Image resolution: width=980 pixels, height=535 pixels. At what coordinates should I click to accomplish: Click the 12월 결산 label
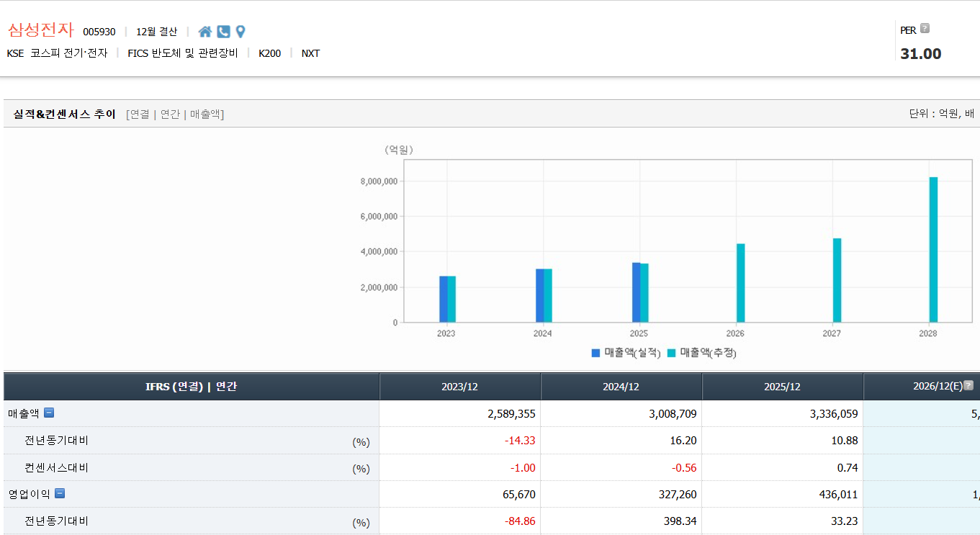(x=156, y=32)
